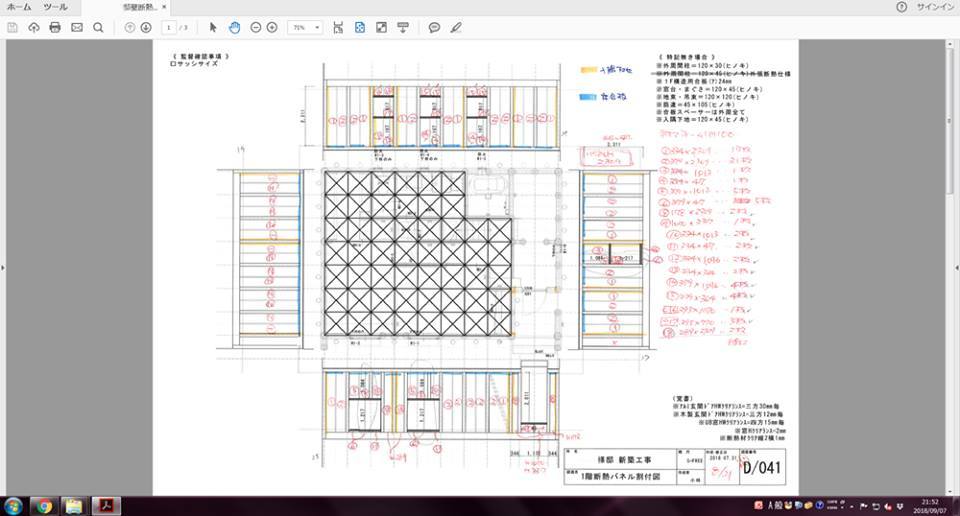Viewport: 960px width, 516px height.
Task: Go to next page arrow button
Action: coord(146,28)
